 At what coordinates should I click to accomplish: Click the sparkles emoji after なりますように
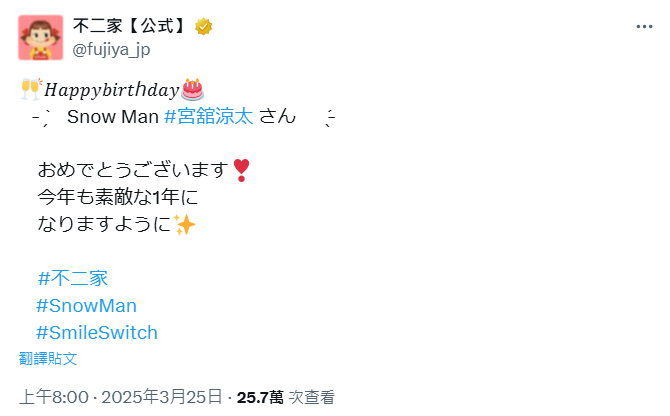pyautogui.click(x=185, y=225)
